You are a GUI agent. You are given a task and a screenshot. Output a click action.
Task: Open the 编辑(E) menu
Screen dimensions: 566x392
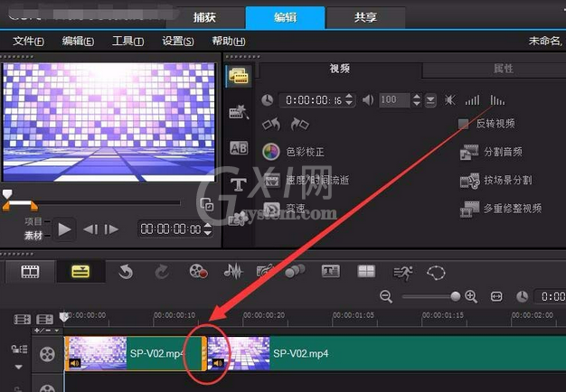[78, 42]
